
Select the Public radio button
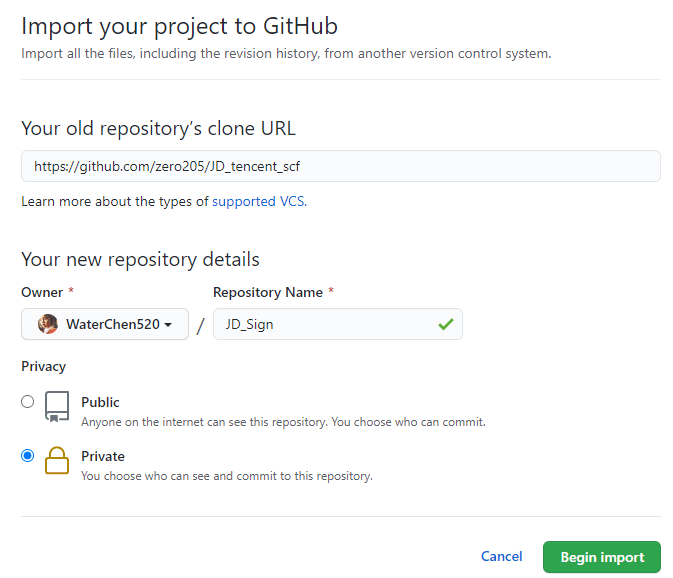click(x=28, y=402)
